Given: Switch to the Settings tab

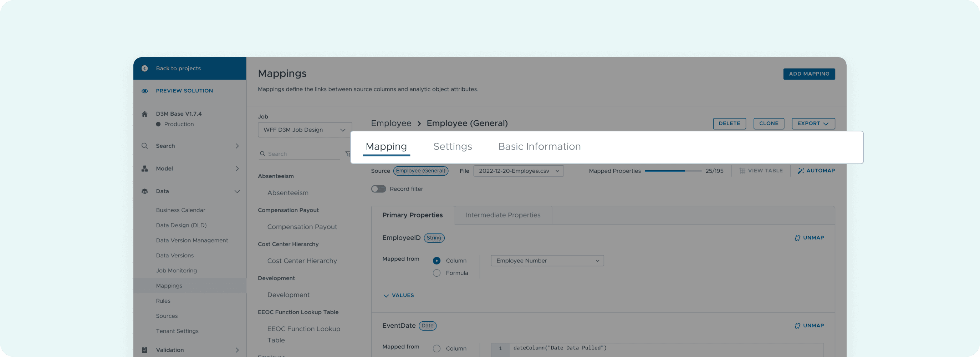Looking at the screenshot, I should coord(452,147).
